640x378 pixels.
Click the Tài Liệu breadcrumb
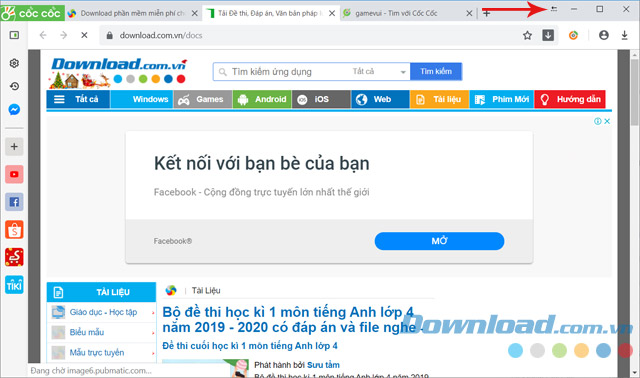[206, 291]
